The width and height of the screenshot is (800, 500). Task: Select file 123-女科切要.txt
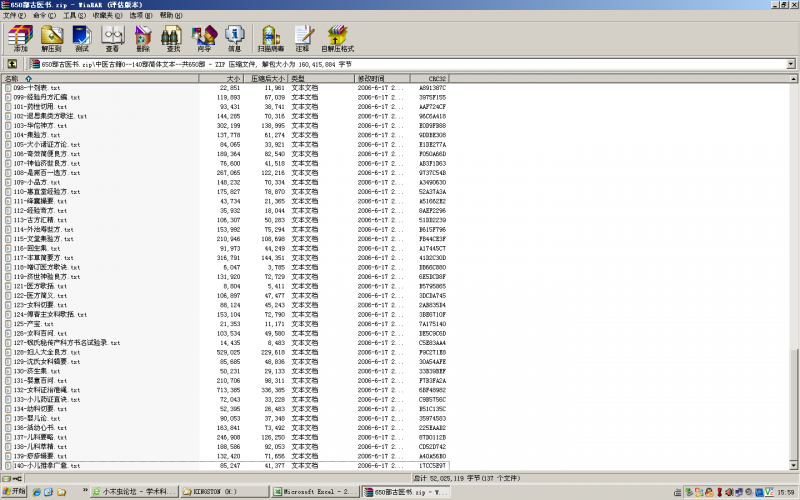40,305
